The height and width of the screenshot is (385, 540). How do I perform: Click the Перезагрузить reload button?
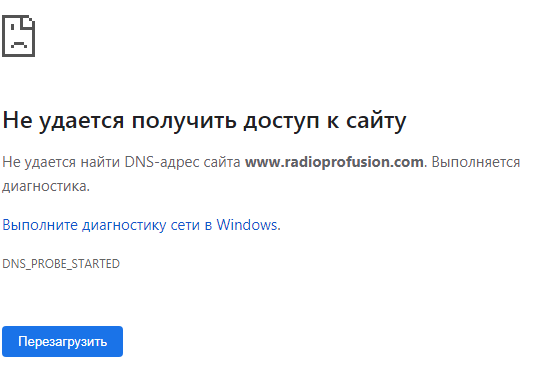(x=62, y=342)
